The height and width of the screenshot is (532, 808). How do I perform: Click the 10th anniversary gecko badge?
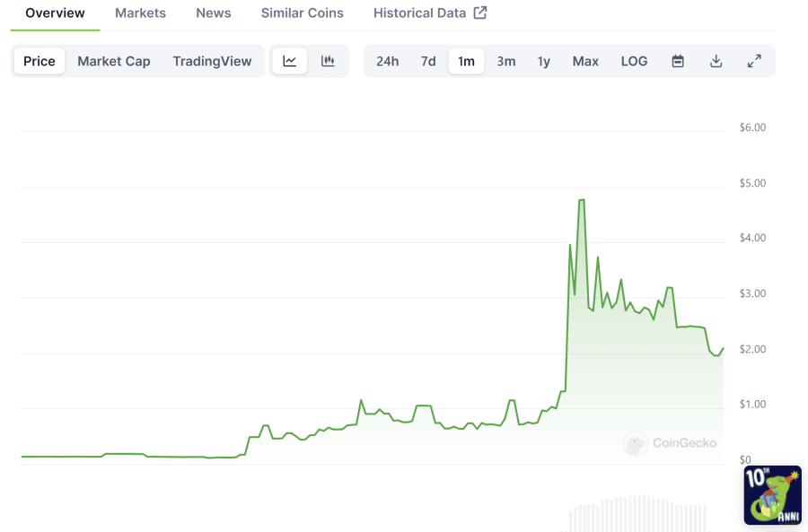click(x=771, y=494)
